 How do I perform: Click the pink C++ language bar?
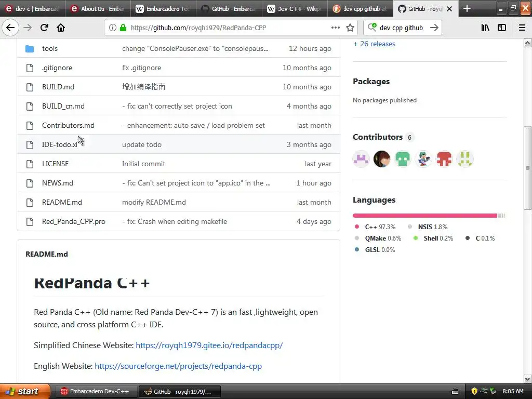coord(425,216)
